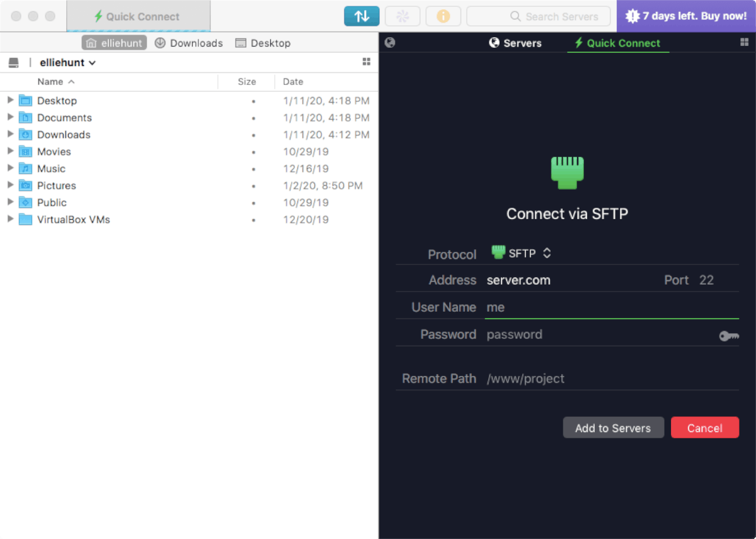Click the 7 days left Buy now banner
756x539 pixels.
click(x=686, y=16)
